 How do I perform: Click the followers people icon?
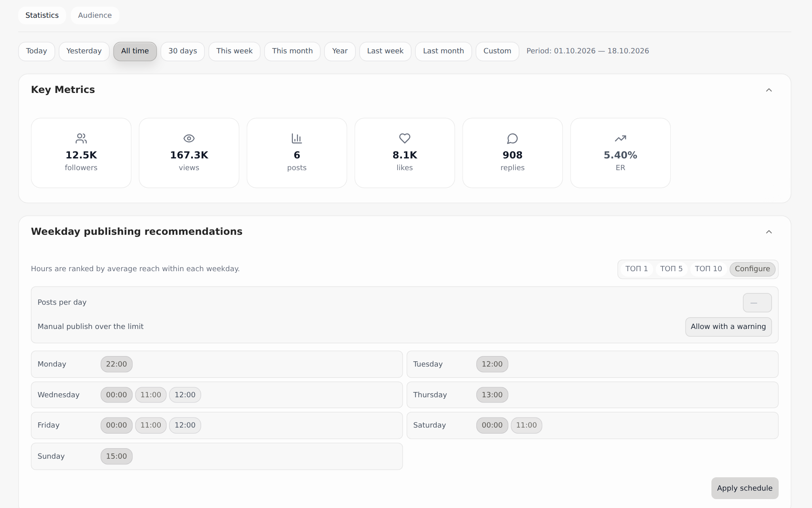click(81, 139)
